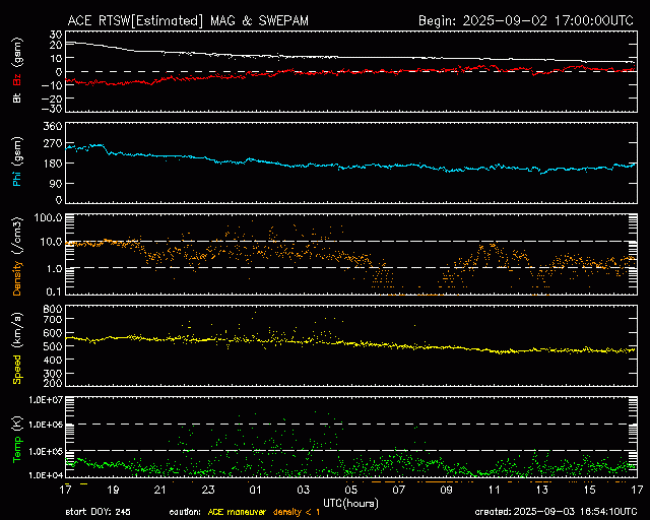650x520 pixels.
Task: Click the 'UTC(hours)' x-axis title
Action: (x=351, y=503)
